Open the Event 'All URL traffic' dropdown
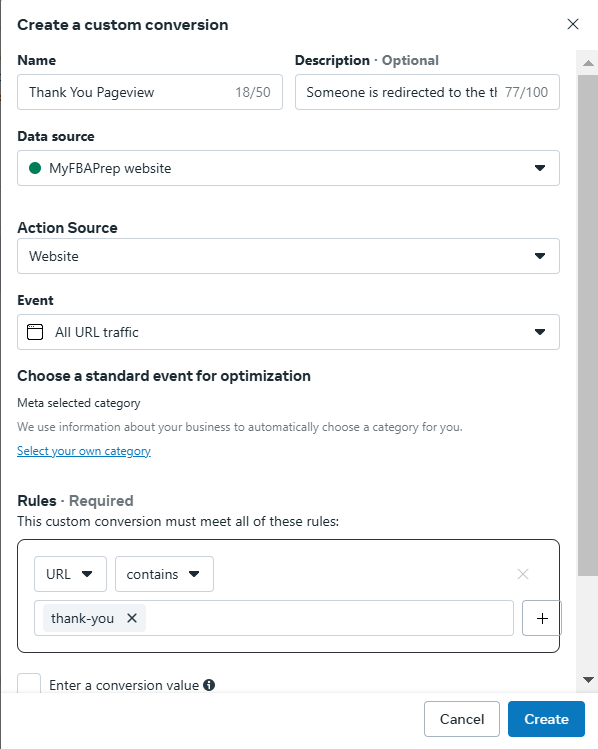The height and width of the screenshot is (749, 598). coord(288,332)
